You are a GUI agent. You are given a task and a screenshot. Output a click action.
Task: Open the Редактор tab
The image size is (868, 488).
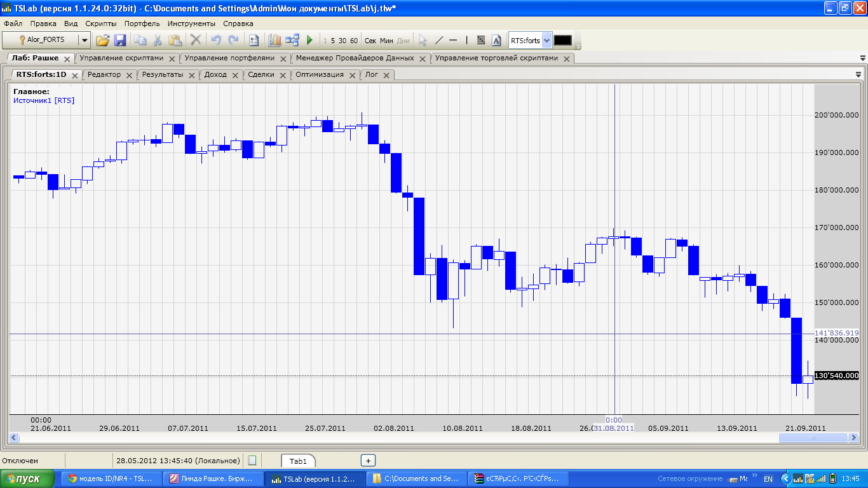104,74
